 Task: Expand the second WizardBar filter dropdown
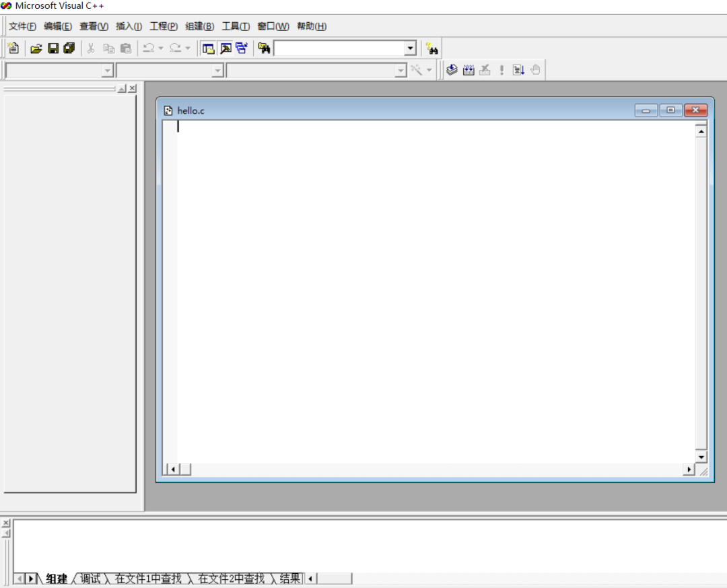[217, 71]
